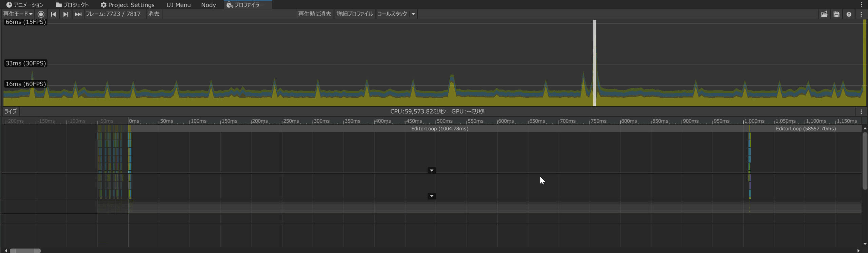Viewport: 868px width, 253px height.
Task: Switch to the アニメーション tab
Action: 25,5
